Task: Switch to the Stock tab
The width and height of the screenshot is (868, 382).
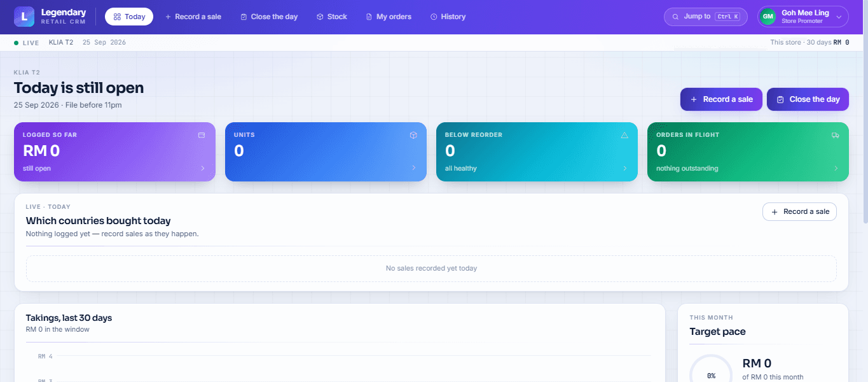Action: (x=331, y=17)
